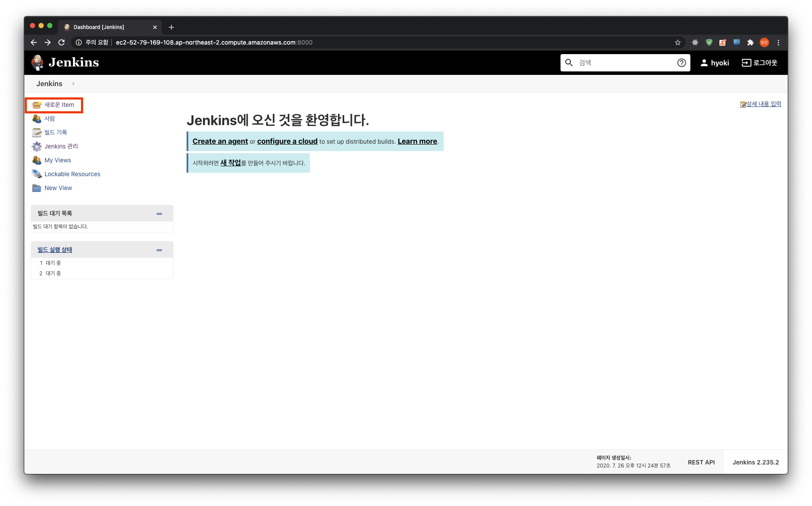Collapse the 빌드 대기 목록 panel
The width and height of the screenshot is (812, 506).
[159, 214]
